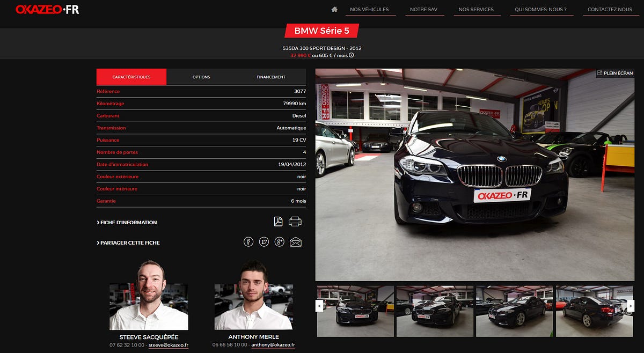Click Steeve Sacquépée's portrait photo

tap(149, 295)
